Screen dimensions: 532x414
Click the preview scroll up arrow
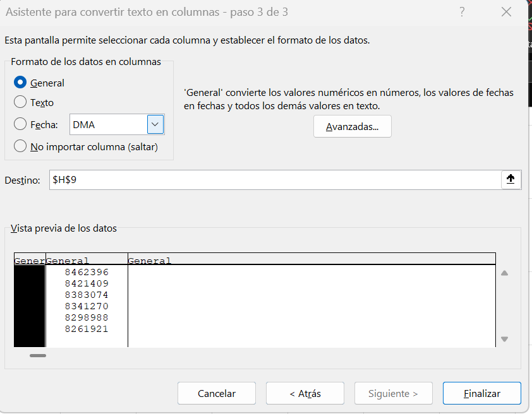(x=504, y=273)
